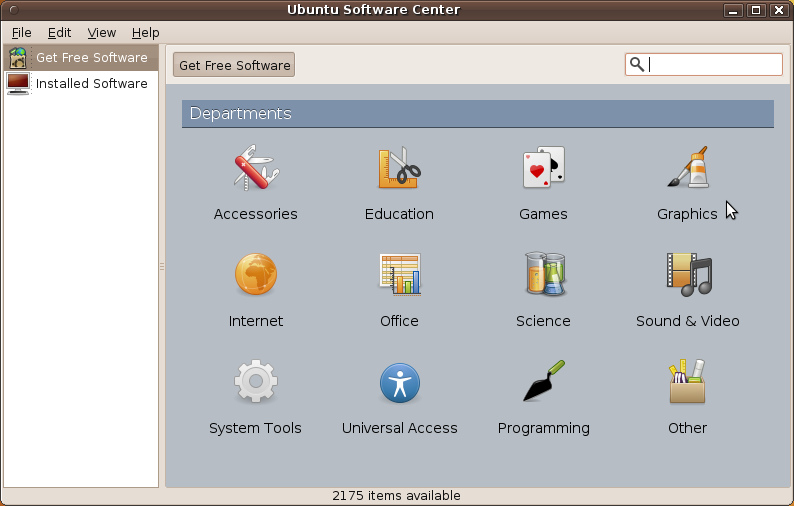Image resolution: width=794 pixels, height=506 pixels.
Task: Click the magnifier icon in search box
Action: click(x=637, y=64)
